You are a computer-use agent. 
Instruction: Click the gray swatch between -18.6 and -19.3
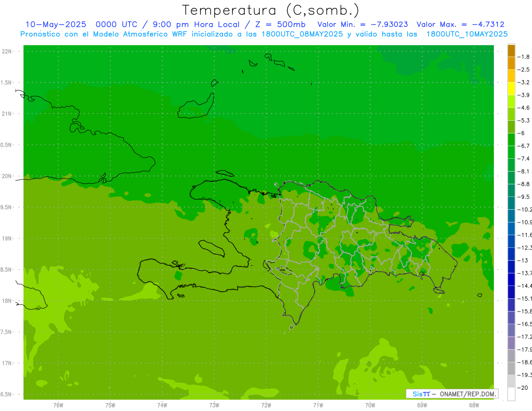coord(511,368)
